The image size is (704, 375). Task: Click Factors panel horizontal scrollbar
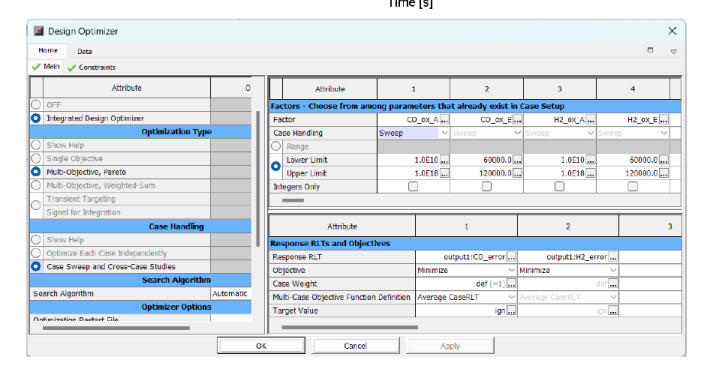[x=293, y=200]
